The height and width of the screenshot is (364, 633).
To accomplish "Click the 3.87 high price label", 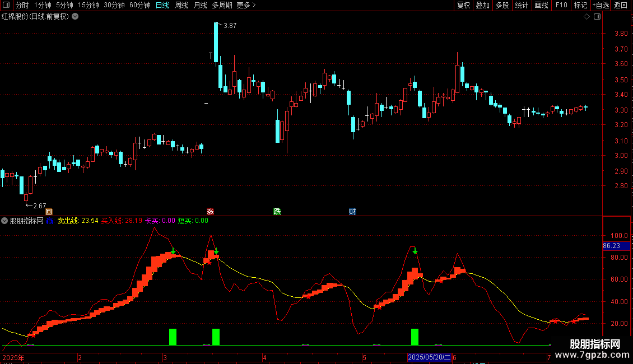I will 230,25.
